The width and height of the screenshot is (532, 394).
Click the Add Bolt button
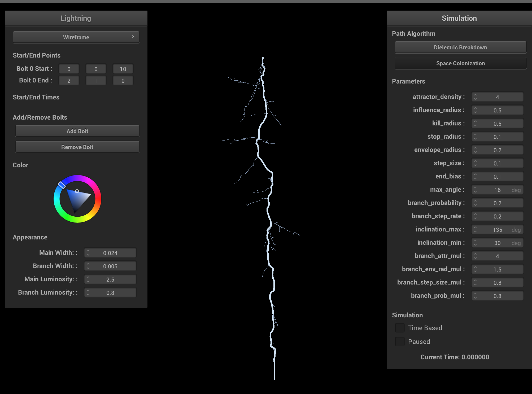pyautogui.click(x=77, y=131)
